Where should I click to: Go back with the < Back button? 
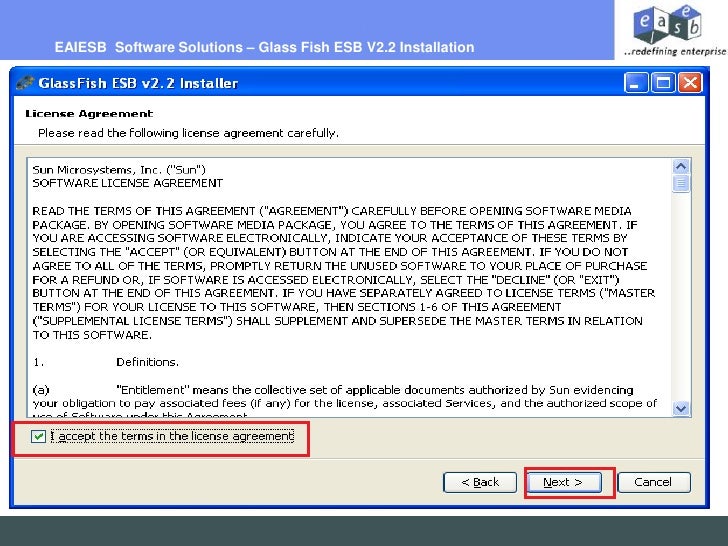coord(480,482)
